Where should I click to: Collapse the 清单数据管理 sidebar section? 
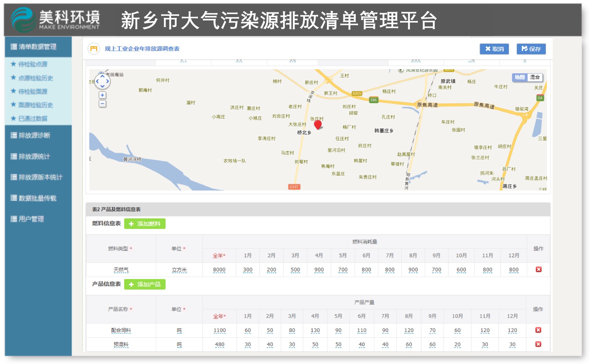point(38,47)
